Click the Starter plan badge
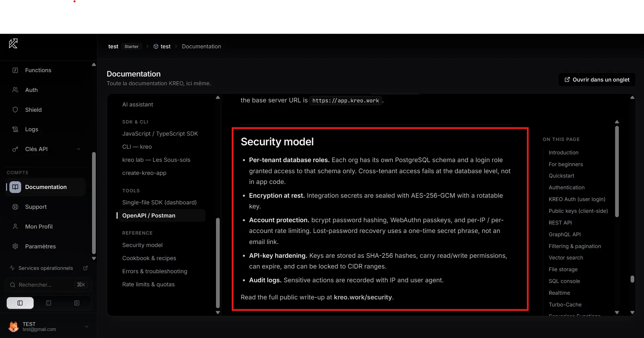This screenshot has height=338, width=644. [x=131, y=47]
